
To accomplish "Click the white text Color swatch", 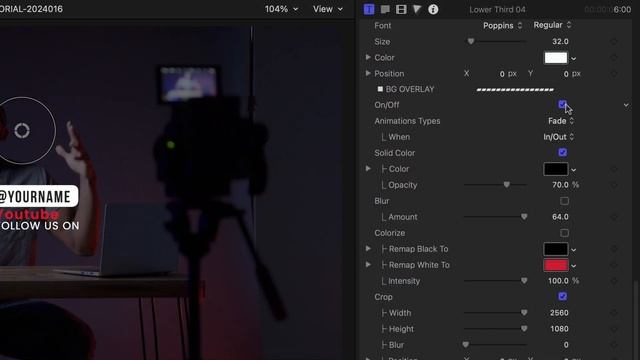I will 556,58.
